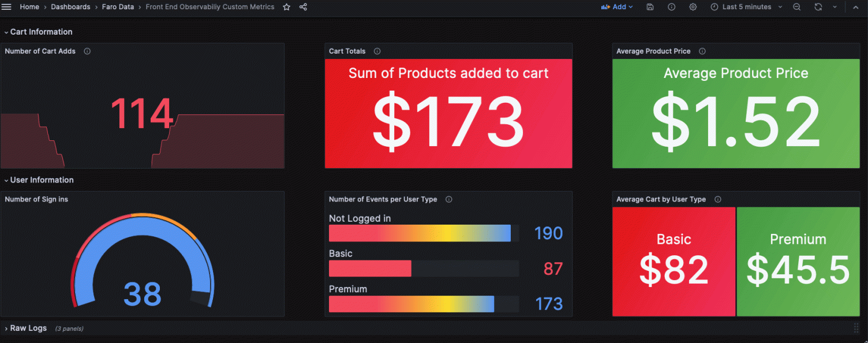Navigate to Dashboards in breadcrumb
The width and height of the screenshot is (868, 343).
(x=70, y=6)
